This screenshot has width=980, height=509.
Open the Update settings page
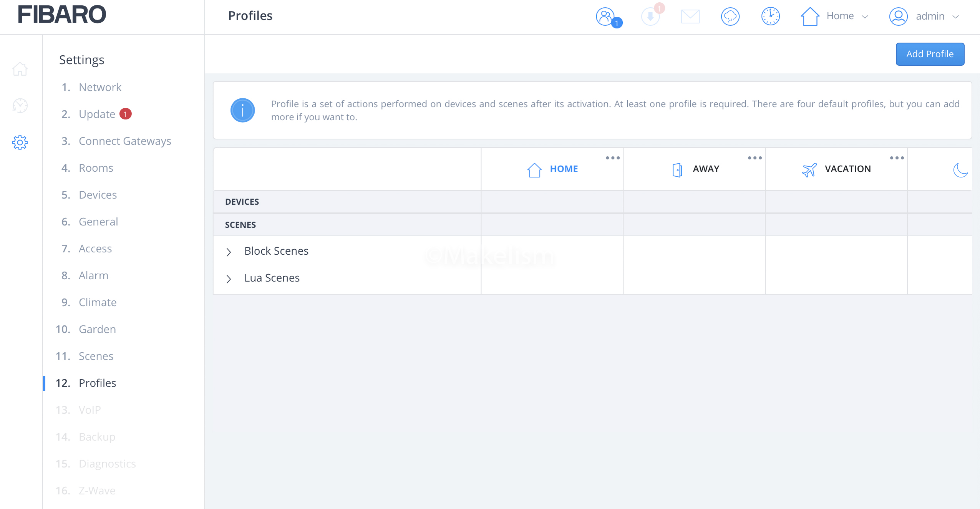click(97, 114)
